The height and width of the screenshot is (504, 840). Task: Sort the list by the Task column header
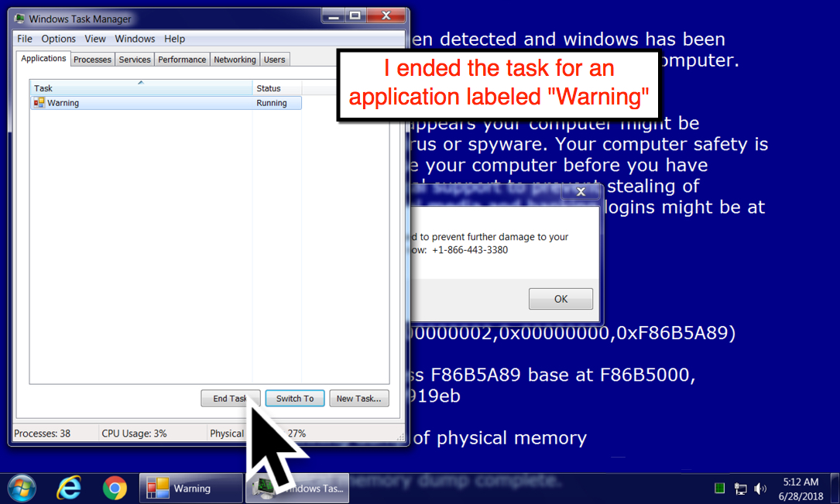(x=141, y=87)
